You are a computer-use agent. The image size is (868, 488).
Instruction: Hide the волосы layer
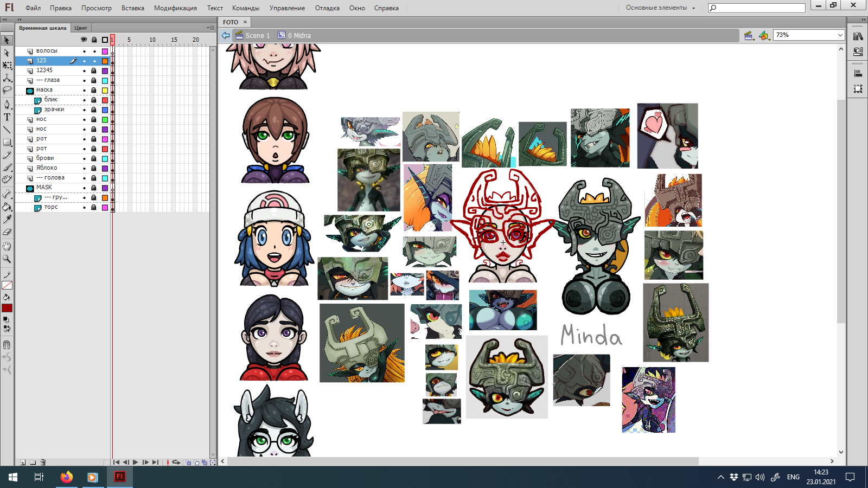coord(84,52)
